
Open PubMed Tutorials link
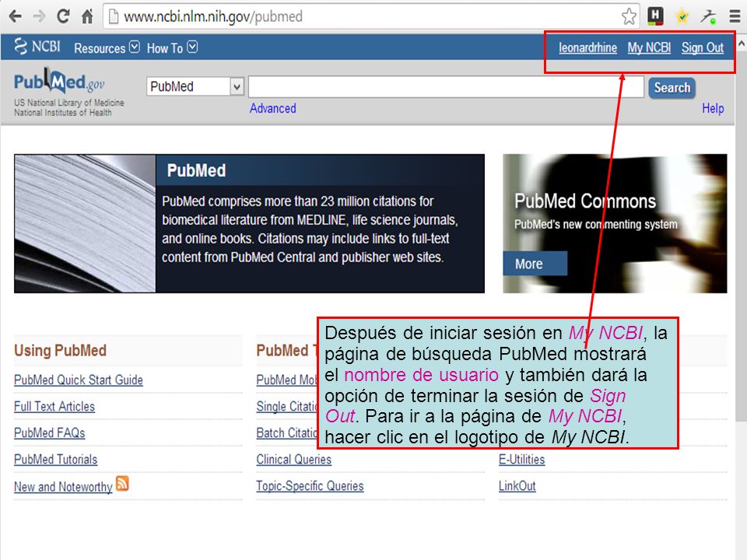click(56, 460)
